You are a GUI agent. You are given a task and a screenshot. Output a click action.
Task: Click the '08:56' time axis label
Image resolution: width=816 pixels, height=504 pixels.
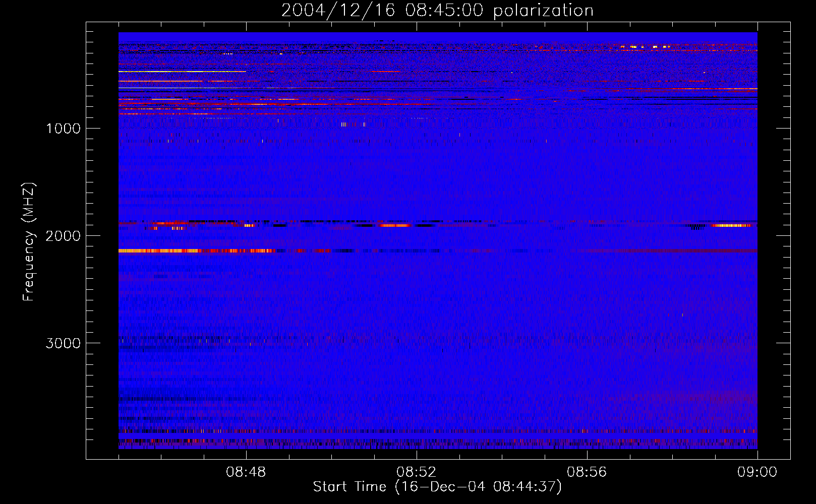pyautogui.click(x=587, y=472)
